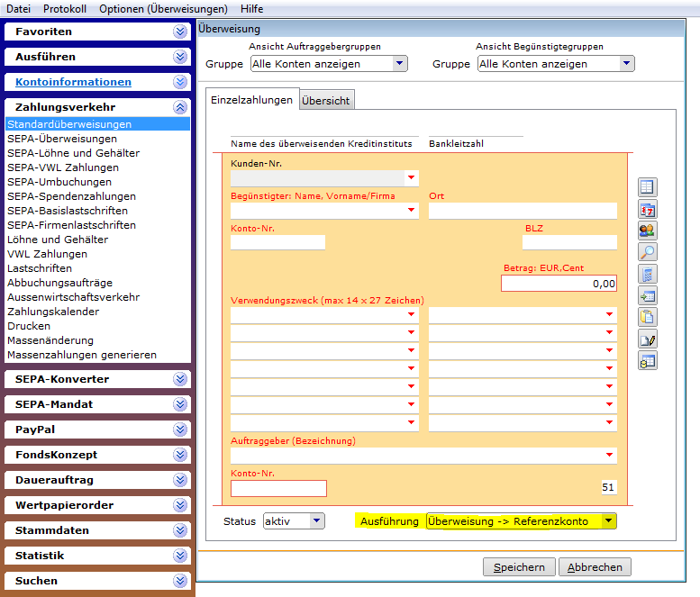Viewport: 700px width, 597px height.
Task: Expand the Favoriten panel chevron
Action: point(180,32)
